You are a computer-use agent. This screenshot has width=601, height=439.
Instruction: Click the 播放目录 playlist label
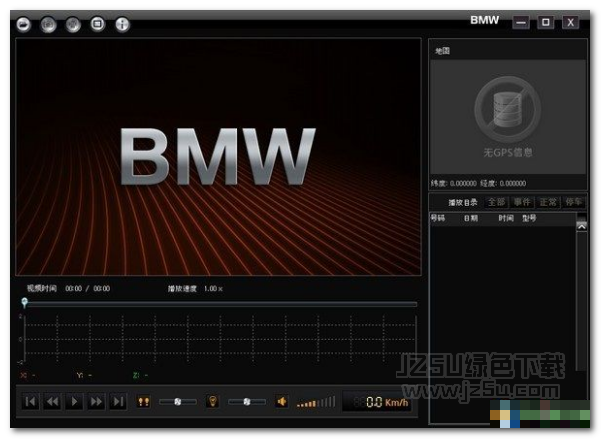[x=463, y=202]
